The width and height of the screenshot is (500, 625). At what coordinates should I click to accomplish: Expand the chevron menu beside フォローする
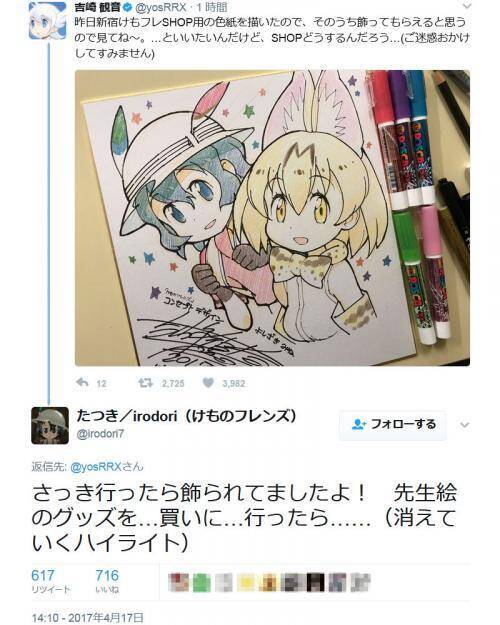(x=465, y=425)
